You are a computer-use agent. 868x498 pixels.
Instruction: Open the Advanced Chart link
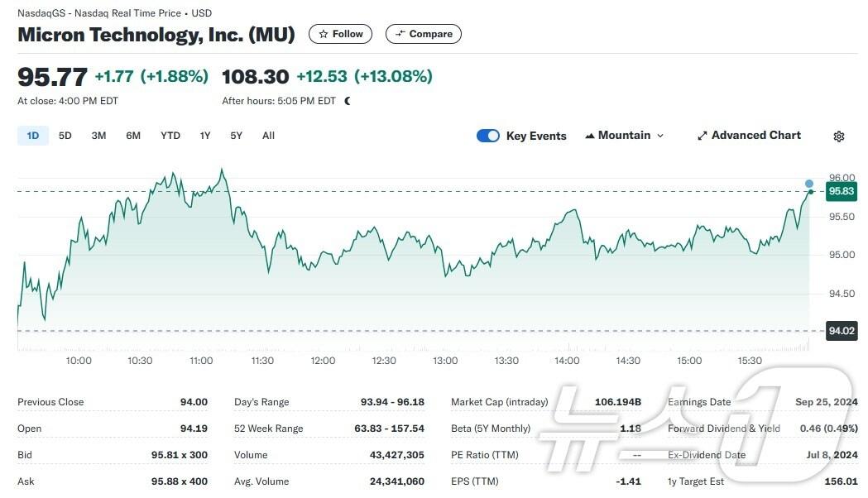(755, 136)
